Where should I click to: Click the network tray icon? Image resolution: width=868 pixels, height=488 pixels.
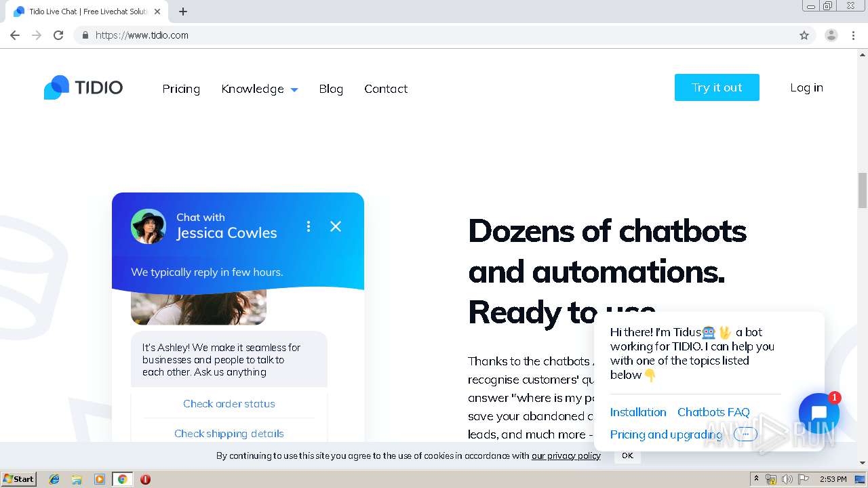coord(771,479)
